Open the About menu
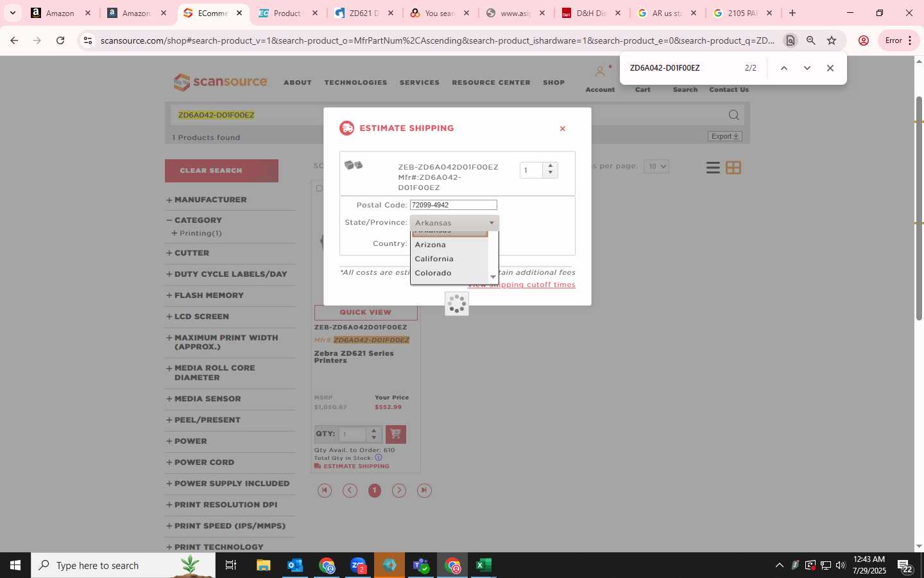 (298, 83)
